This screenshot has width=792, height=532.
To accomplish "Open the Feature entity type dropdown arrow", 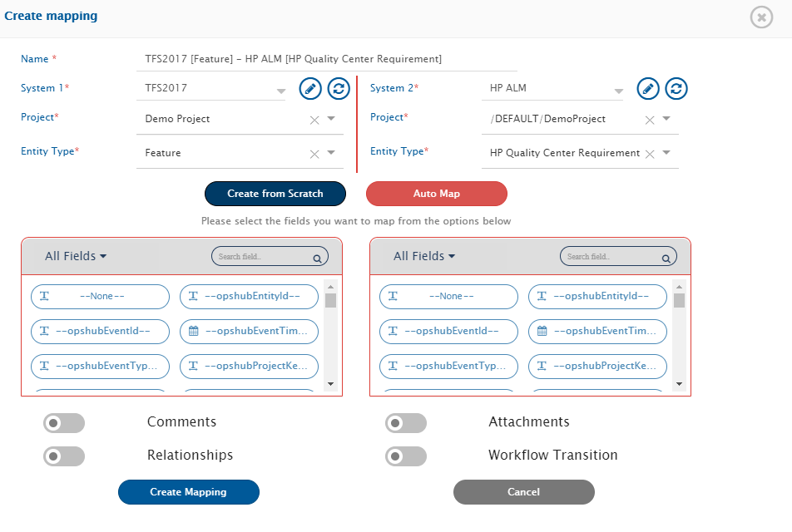I will [330, 153].
